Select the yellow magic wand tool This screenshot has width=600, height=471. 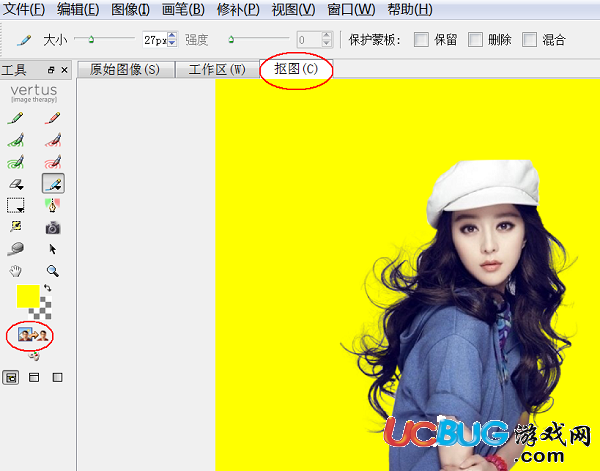tap(16, 227)
